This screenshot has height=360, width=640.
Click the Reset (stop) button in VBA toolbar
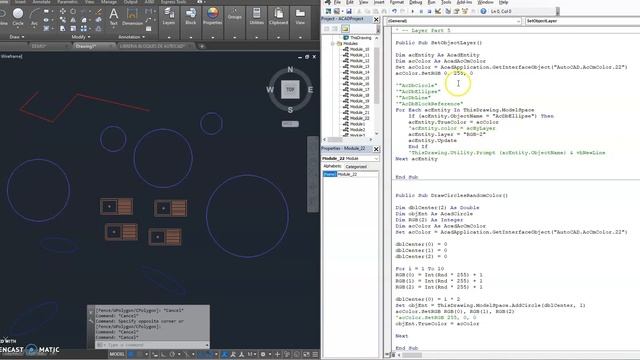point(429,11)
